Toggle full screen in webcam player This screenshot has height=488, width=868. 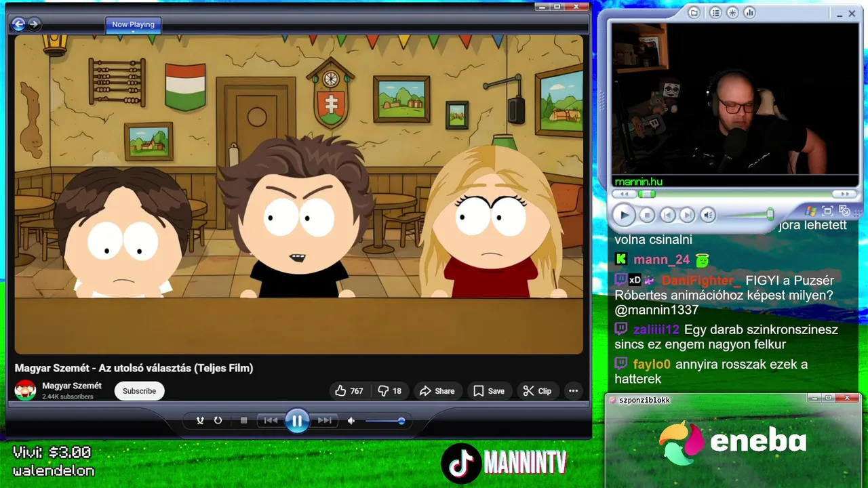pyautogui.click(x=827, y=211)
